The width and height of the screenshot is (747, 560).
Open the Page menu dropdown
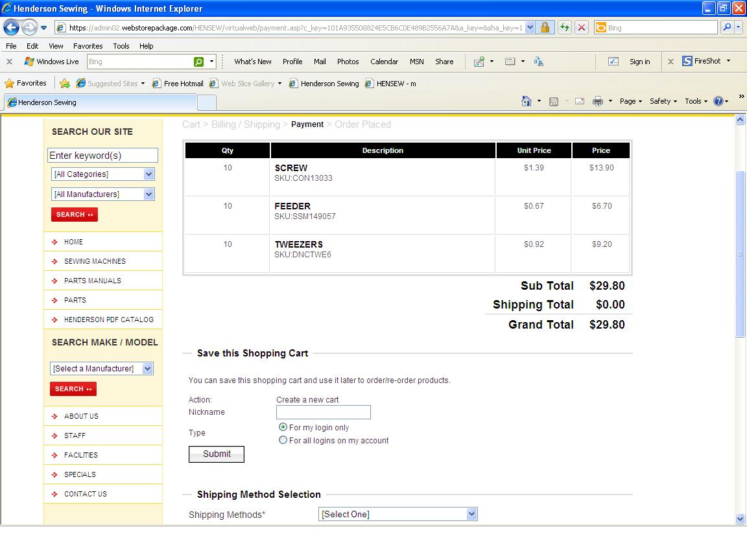(x=631, y=101)
